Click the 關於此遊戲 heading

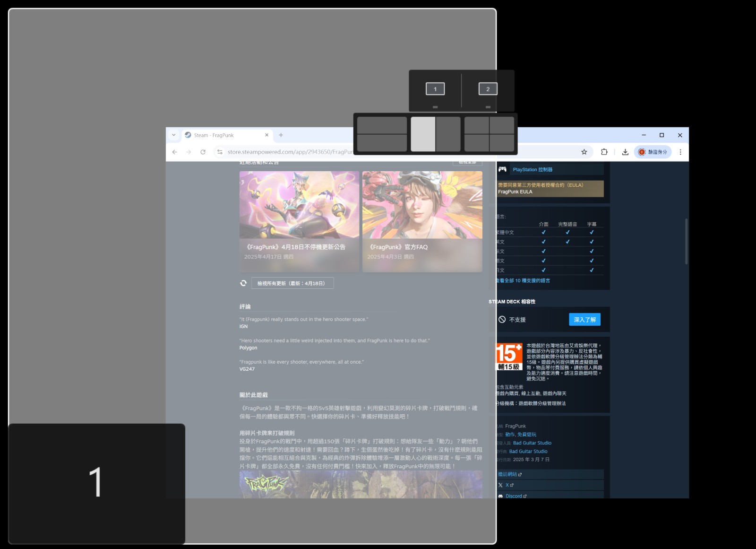coord(253,395)
